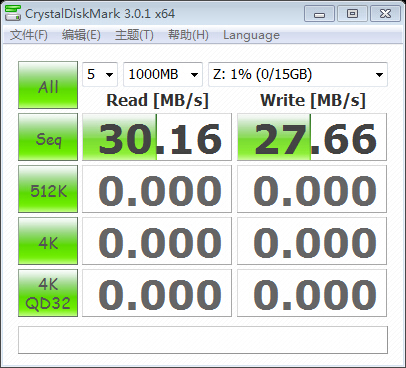Maximize the CrystalDiskMark window
This screenshot has height=368, width=406.
[x=352, y=14]
